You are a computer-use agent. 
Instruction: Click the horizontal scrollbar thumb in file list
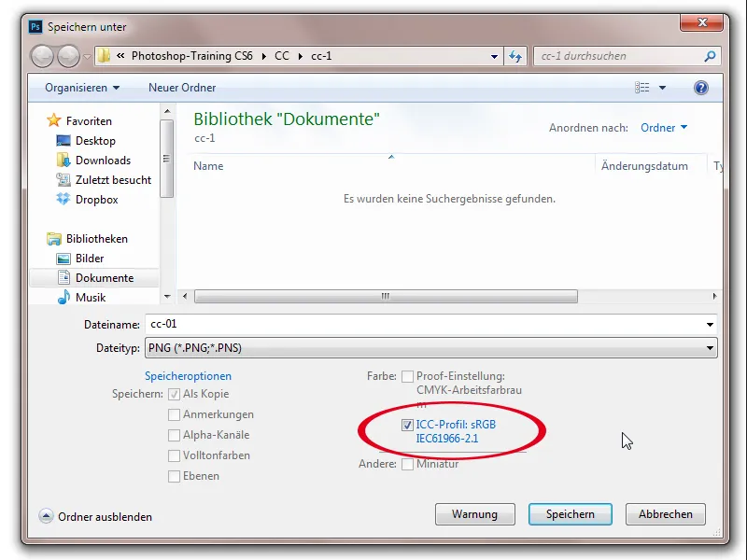coord(386,296)
